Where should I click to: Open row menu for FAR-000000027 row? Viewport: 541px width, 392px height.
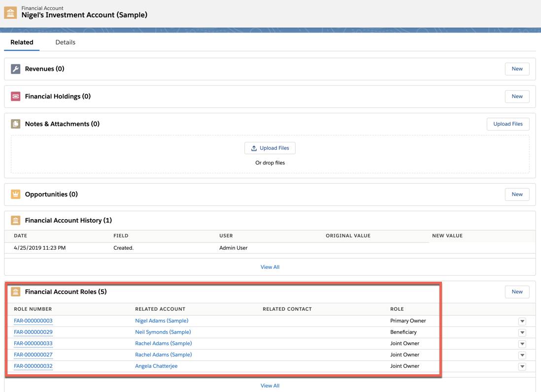click(522, 355)
